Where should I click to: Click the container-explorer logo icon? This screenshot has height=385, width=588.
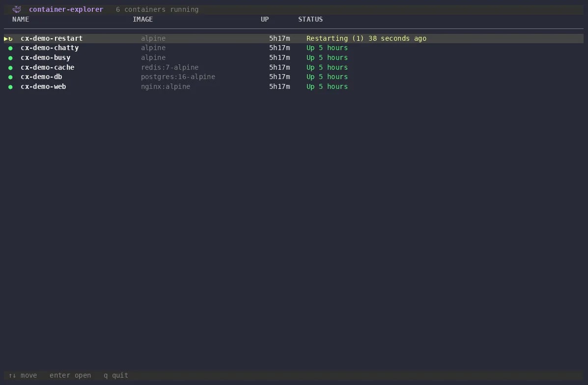[x=17, y=9]
